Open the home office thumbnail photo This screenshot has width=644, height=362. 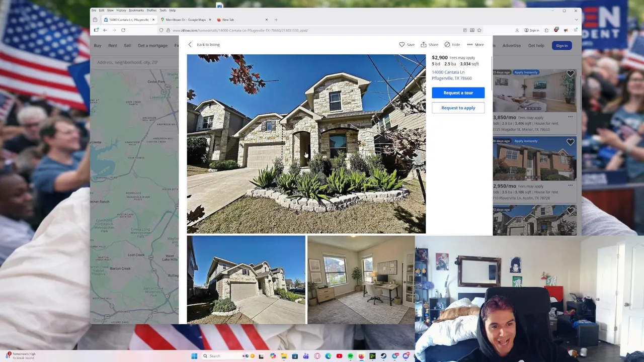coord(361,280)
